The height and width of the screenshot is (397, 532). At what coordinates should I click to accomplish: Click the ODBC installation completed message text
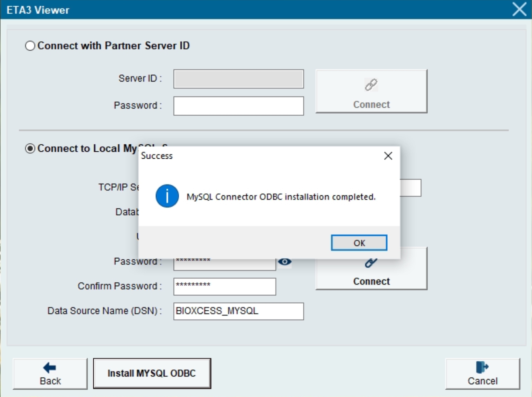tap(281, 197)
